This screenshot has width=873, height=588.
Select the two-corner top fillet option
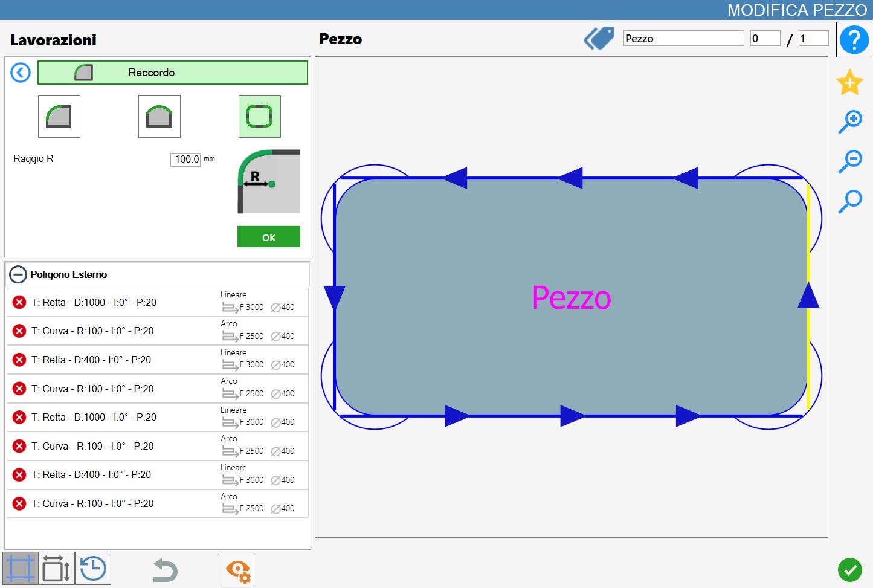coord(159,117)
